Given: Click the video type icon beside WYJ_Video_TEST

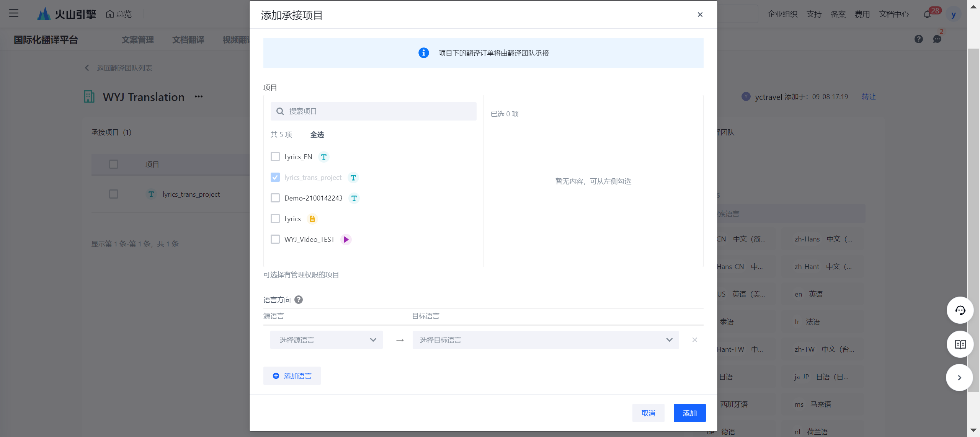Looking at the screenshot, I should [346, 240].
